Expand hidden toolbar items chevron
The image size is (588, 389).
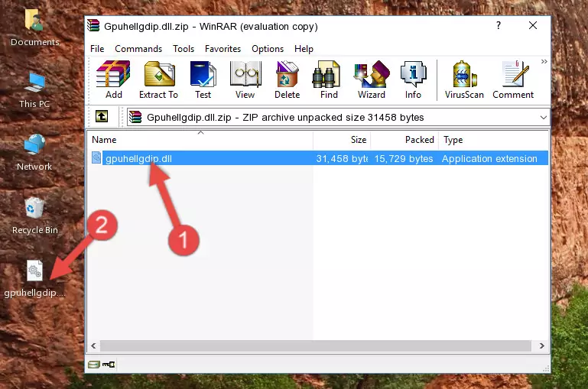[544, 61]
